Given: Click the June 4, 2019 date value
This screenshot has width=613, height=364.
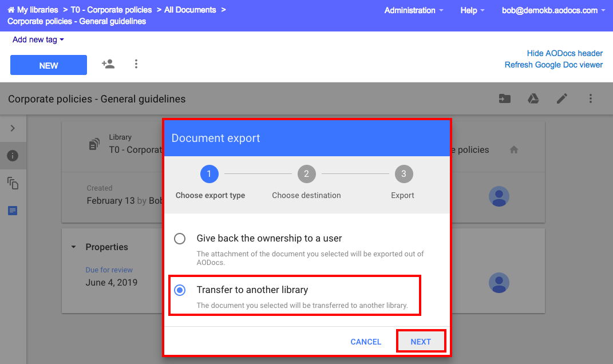Looking at the screenshot, I should click(x=112, y=283).
